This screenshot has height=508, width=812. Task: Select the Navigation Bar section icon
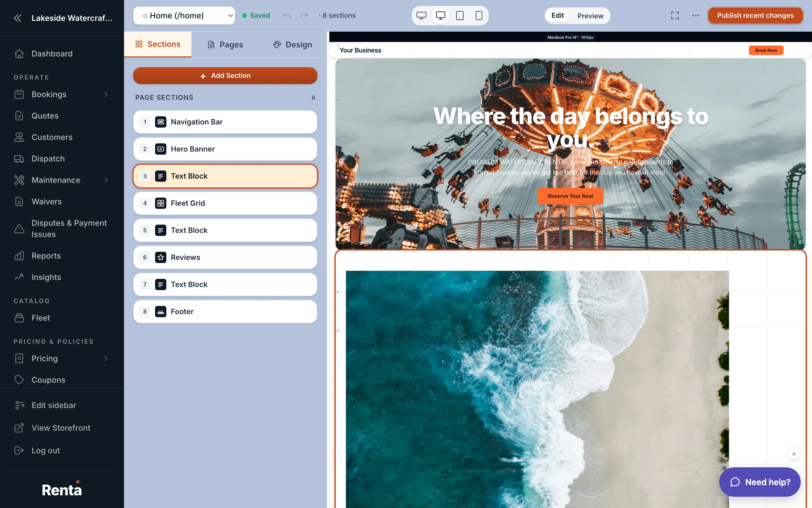161,122
